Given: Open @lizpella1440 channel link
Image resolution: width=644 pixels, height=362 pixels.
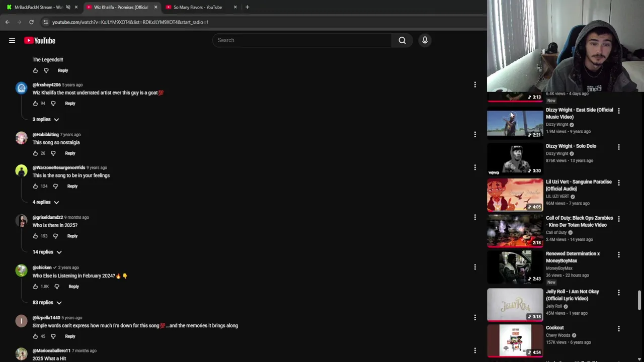Looking at the screenshot, I should 46,318.
